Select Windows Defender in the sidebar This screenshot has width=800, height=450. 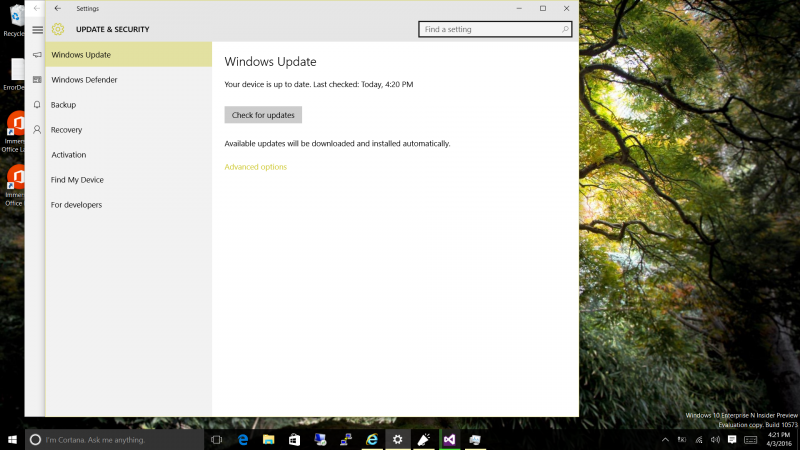click(x=84, y=80)
